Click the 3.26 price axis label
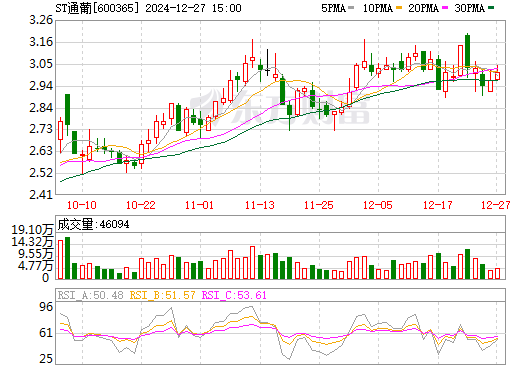Viewport: 520px width, 365px height. point(41,20)
